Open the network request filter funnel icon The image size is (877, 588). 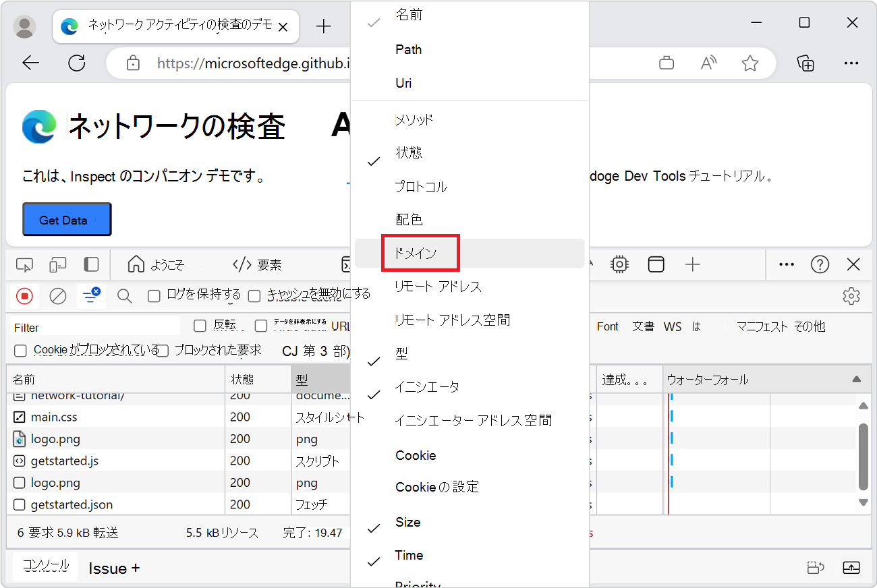[90, 295]
